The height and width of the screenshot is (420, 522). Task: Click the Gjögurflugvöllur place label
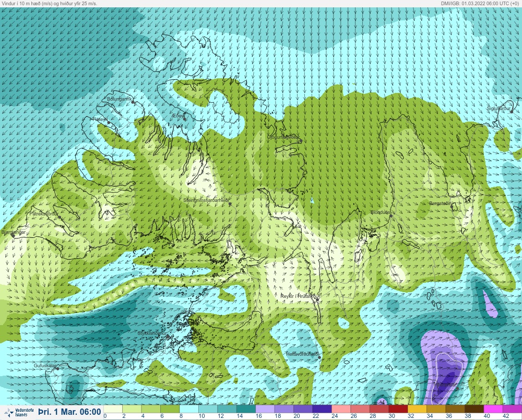click(x=283, y=137)
